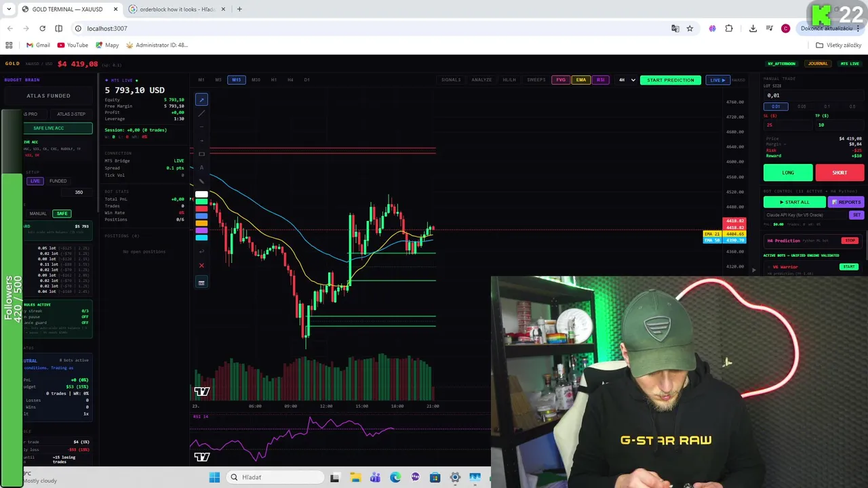This screenshot has width=868, height=488.
Task: Select the ATLAS FUNDED account
Action: coord(48,96)
